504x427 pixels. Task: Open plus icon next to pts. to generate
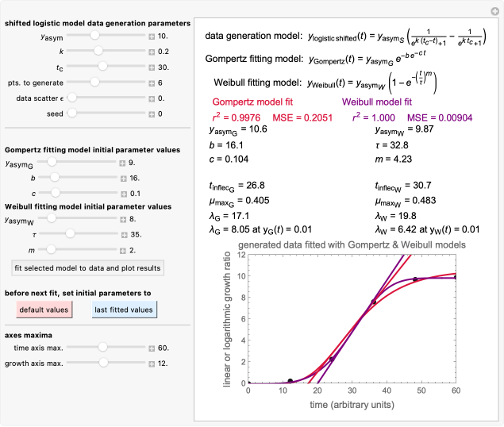[152, 83]
